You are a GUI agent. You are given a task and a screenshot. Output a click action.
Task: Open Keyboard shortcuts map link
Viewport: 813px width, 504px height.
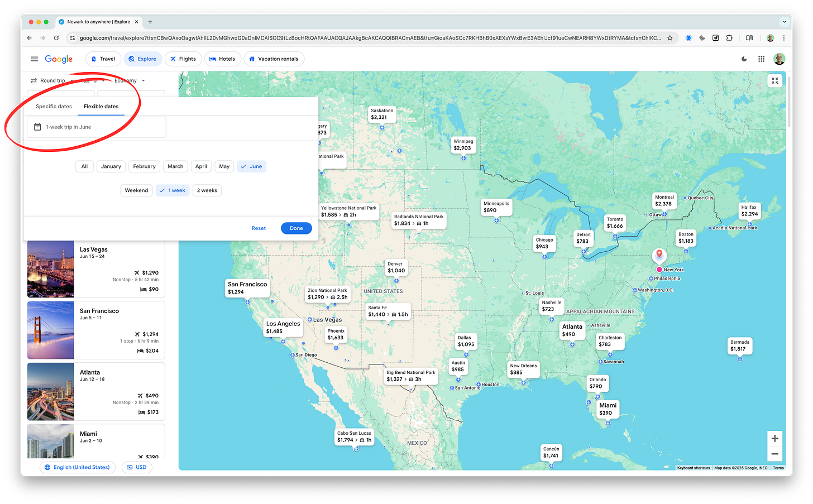point(694,468)
